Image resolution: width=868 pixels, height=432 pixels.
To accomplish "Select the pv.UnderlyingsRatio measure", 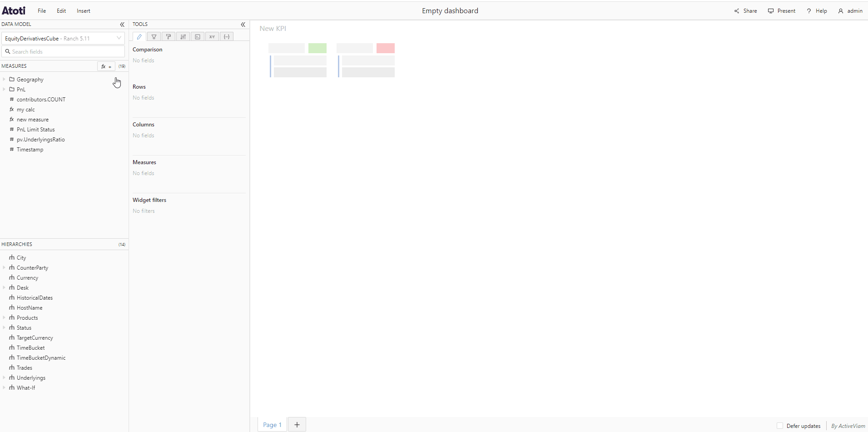I will pyautogui.click(x=41, y=140).
